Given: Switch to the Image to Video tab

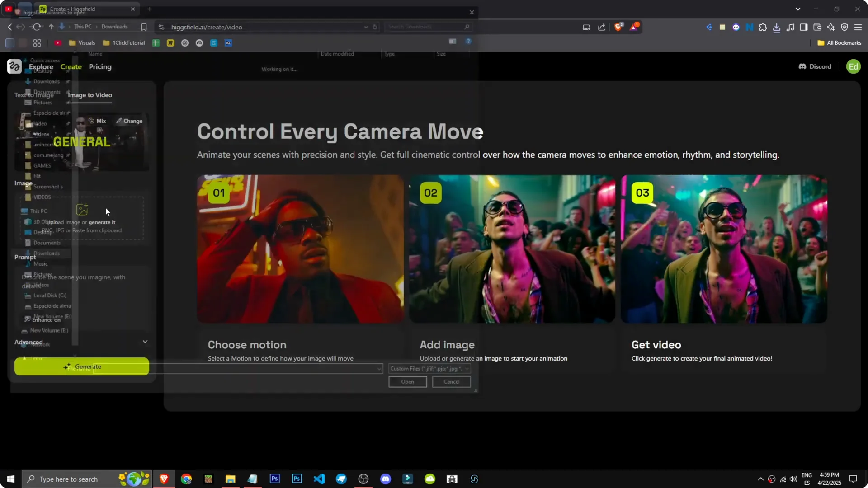Looking at the screenshot, I should tap(89, 95).
